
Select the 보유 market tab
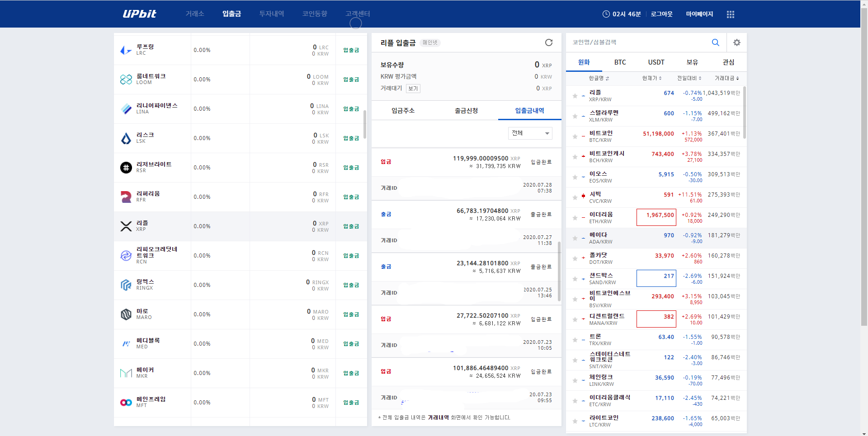click(693, 62)
